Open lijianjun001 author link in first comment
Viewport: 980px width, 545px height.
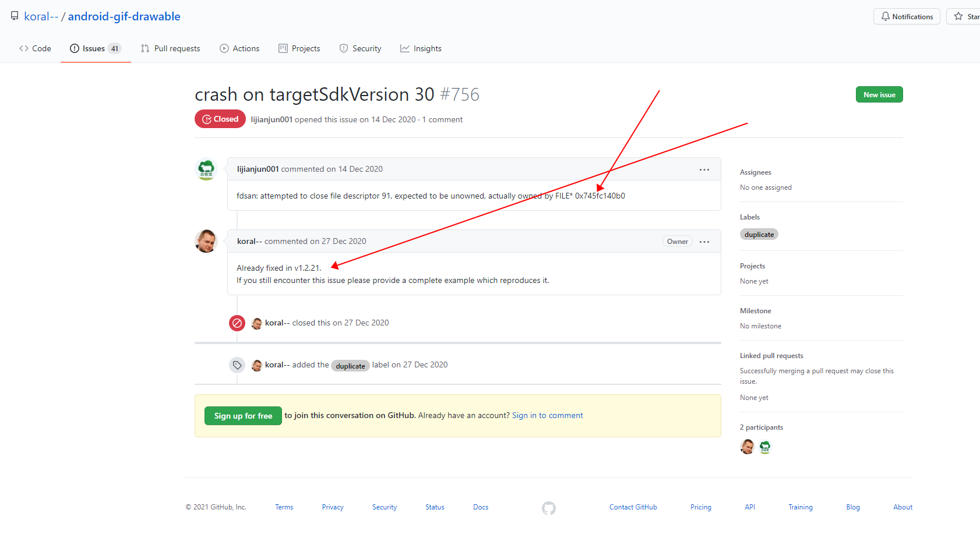(258, 169)
